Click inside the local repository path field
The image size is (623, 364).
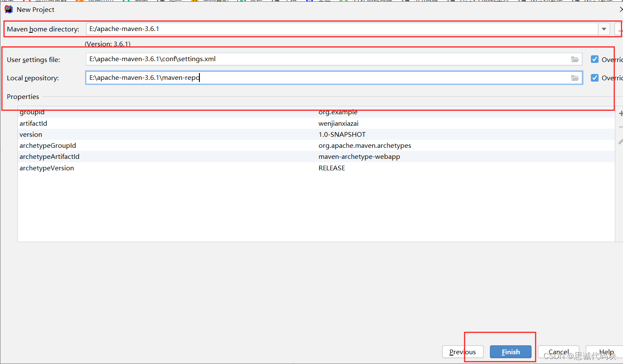[x=298, y=78]
